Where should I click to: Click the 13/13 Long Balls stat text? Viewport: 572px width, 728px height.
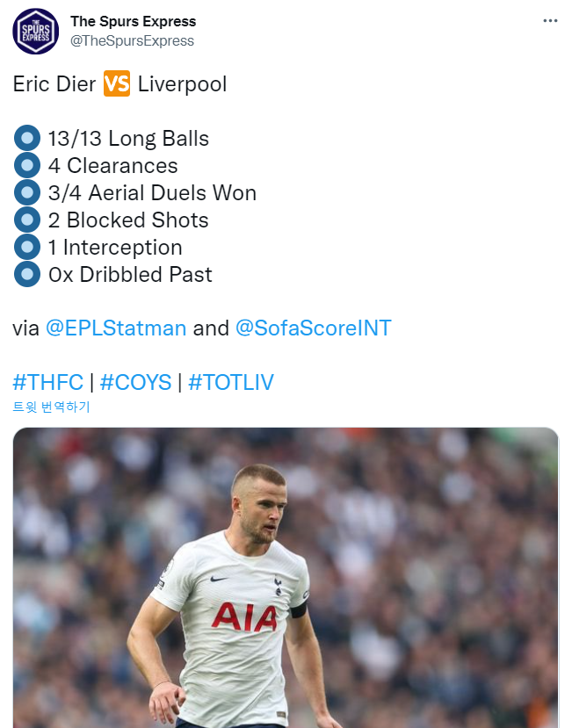128,139
